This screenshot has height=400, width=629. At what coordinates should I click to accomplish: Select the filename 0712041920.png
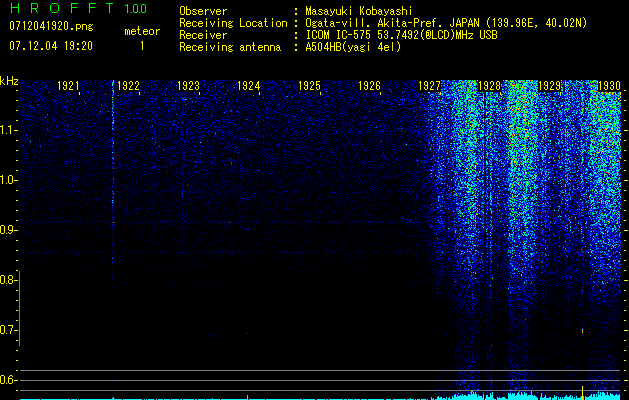51,26
